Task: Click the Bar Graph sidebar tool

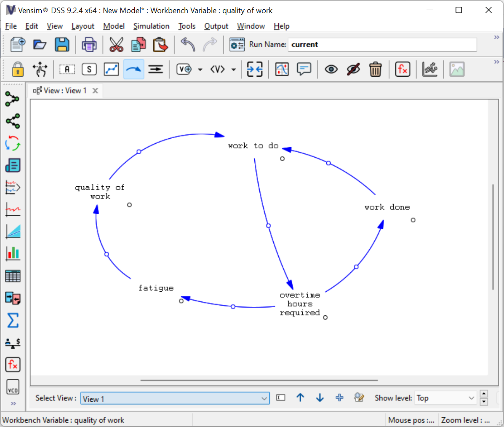Action: (x=13, y=253)
